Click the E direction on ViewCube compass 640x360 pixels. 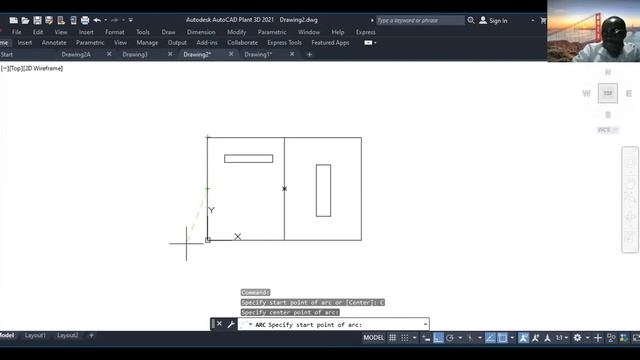point(629,93)
